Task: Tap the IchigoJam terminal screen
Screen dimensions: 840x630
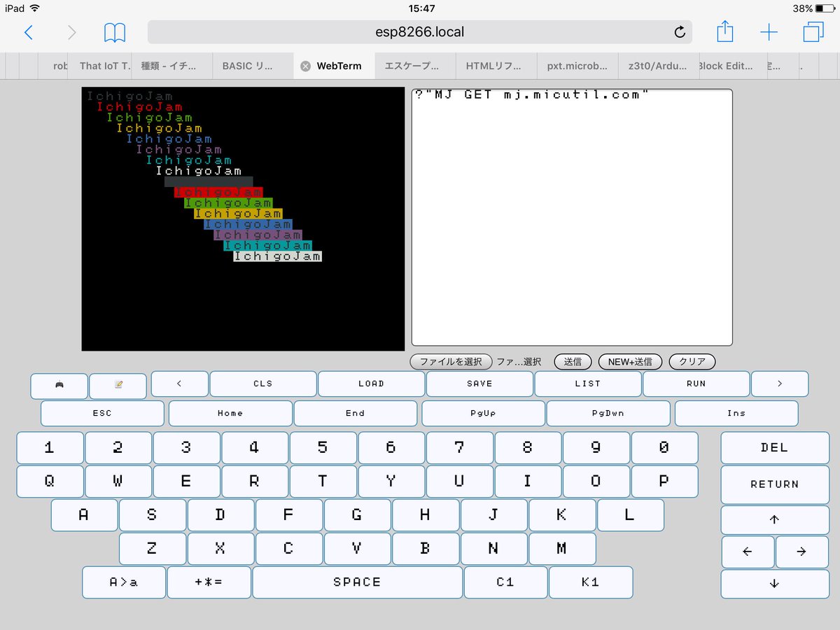Action: pyautogui.click(x=243, y=219)
